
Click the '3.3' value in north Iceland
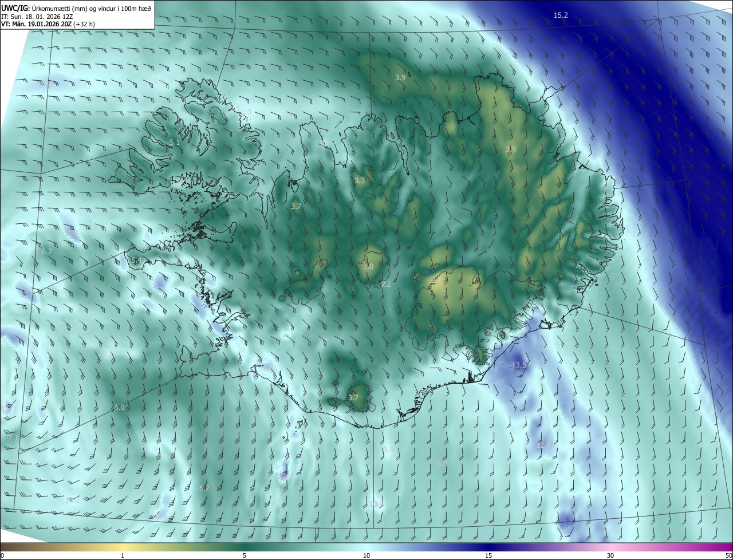(x=360, y=180)
